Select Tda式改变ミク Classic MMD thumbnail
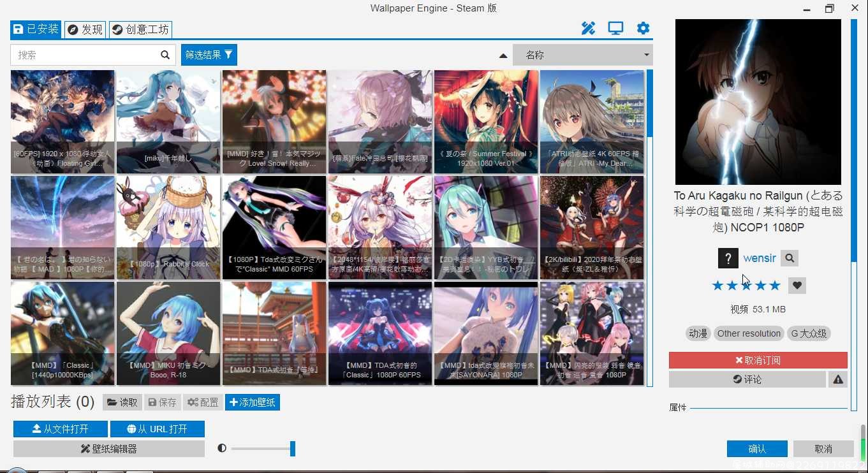The image size is (868, 473). pyautogui.click(x=274, y=228)
